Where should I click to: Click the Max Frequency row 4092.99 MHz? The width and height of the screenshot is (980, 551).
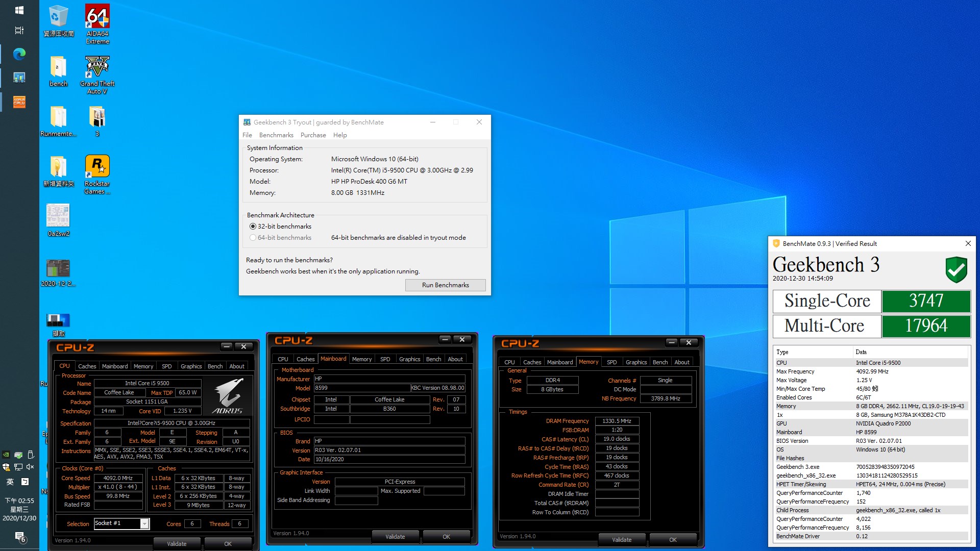[x=871, y=371]
